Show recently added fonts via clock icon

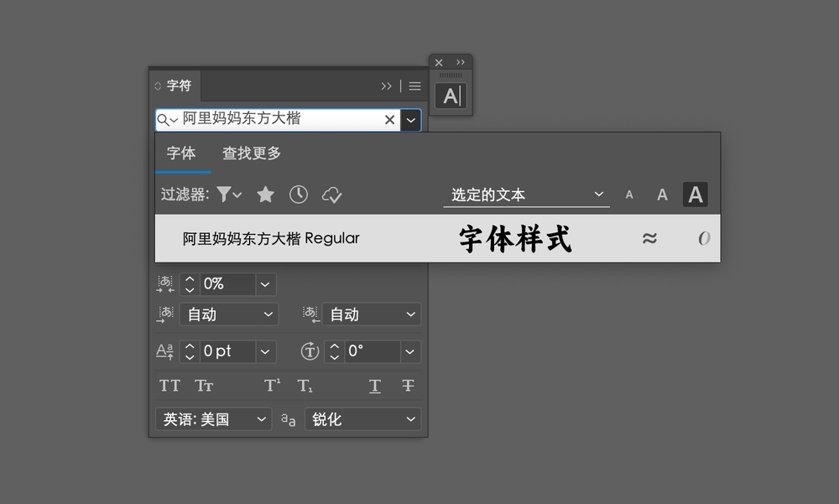tap(299, 195)
